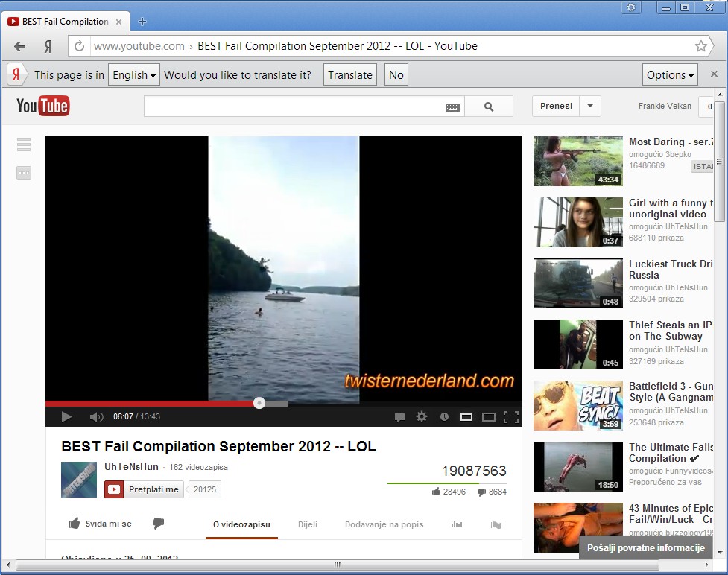This screenshot has height=575, width=728.
Task: Open the statistics bar-chart icon tab
Action: (457, 524)
